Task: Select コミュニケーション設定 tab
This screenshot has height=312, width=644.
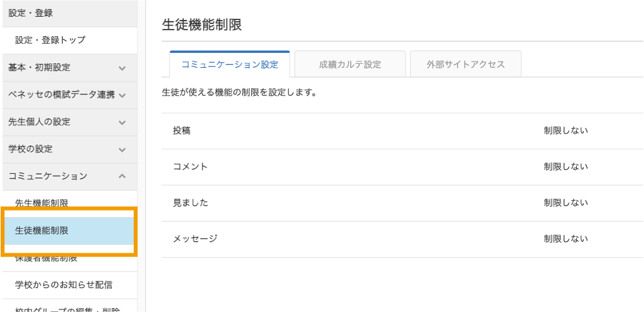Action: click(229, 65)
